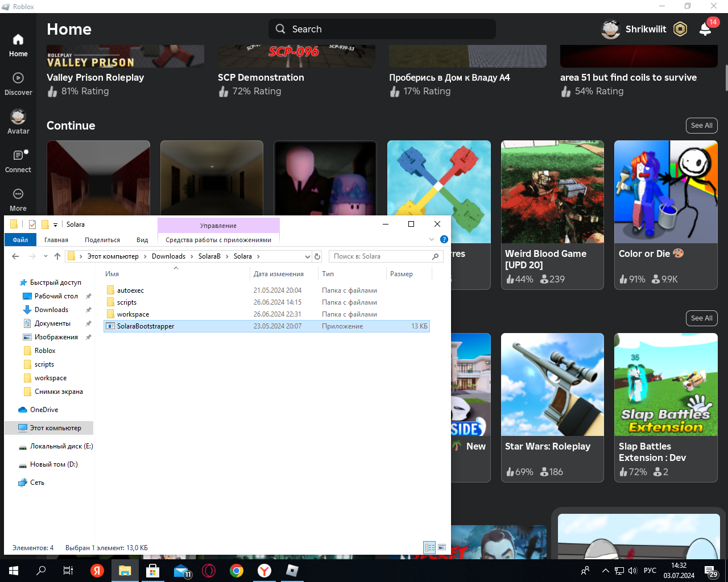Open More menu in Roblox sidebar
This screenshot has height=582, width=728.
click(x=18, y=200)
